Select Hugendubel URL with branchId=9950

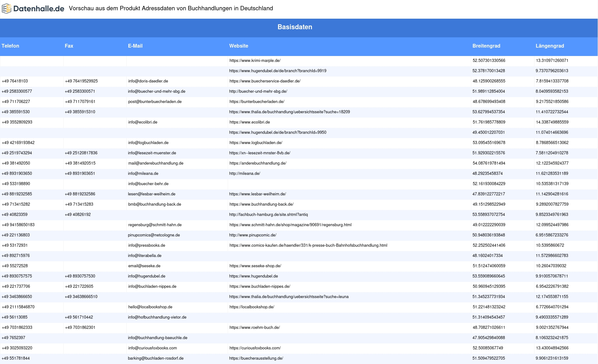(278, 133)
